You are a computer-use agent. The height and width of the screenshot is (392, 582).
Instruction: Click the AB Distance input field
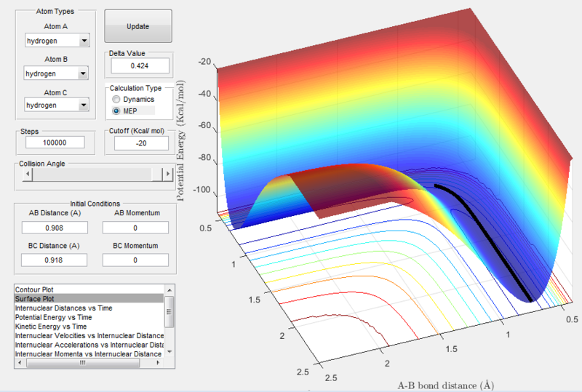coord(56,228)
